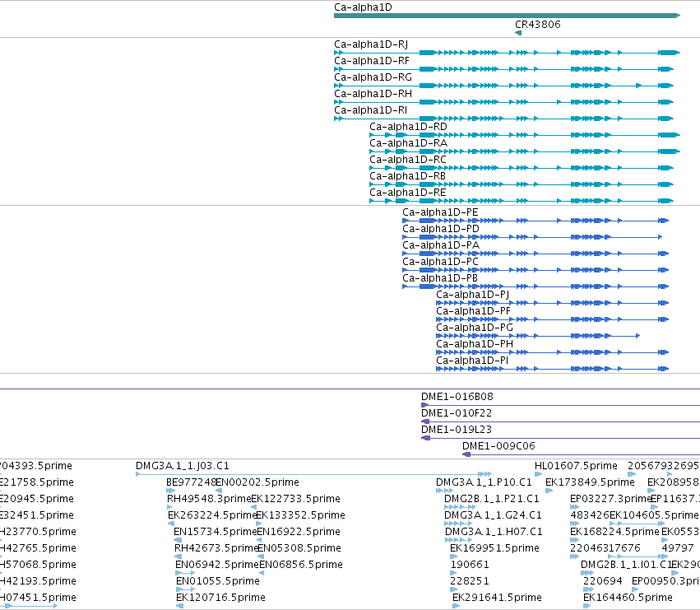Select the EK120716.5prime EST label
Screen dimensions: 700x610
[221, 598]
